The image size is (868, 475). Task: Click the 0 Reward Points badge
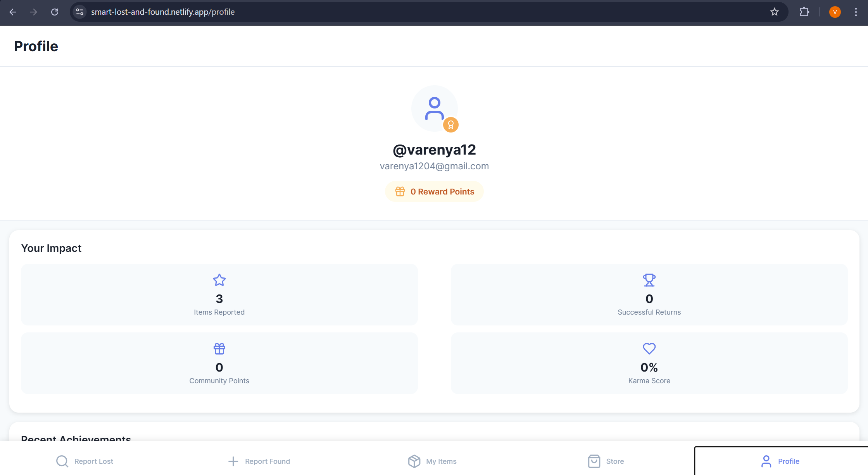pos(434,191)
